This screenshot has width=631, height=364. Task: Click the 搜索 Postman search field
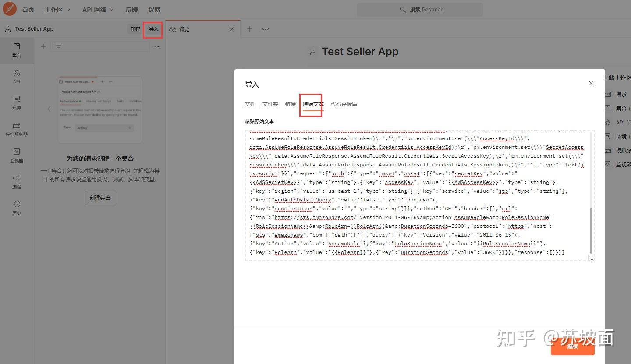[x=420, y=9]
